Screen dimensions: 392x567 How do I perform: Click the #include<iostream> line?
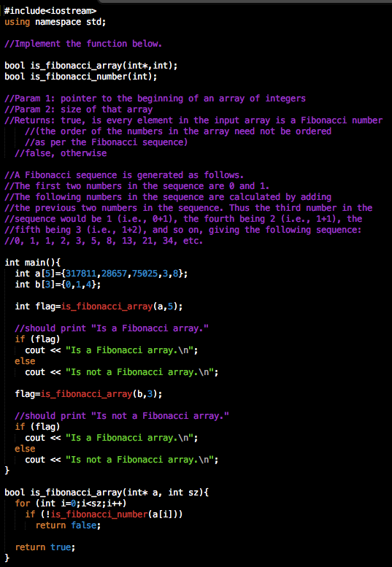tap(50, 11)
